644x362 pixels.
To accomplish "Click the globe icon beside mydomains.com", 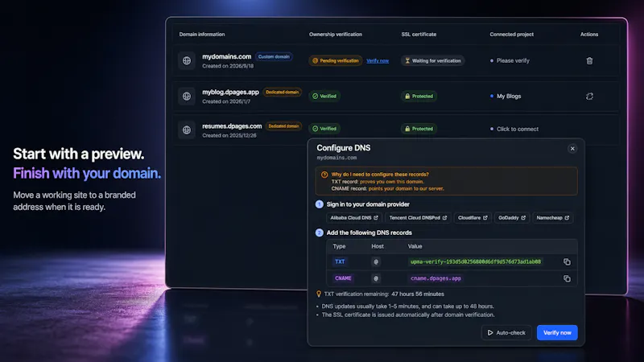I will 187,61.
